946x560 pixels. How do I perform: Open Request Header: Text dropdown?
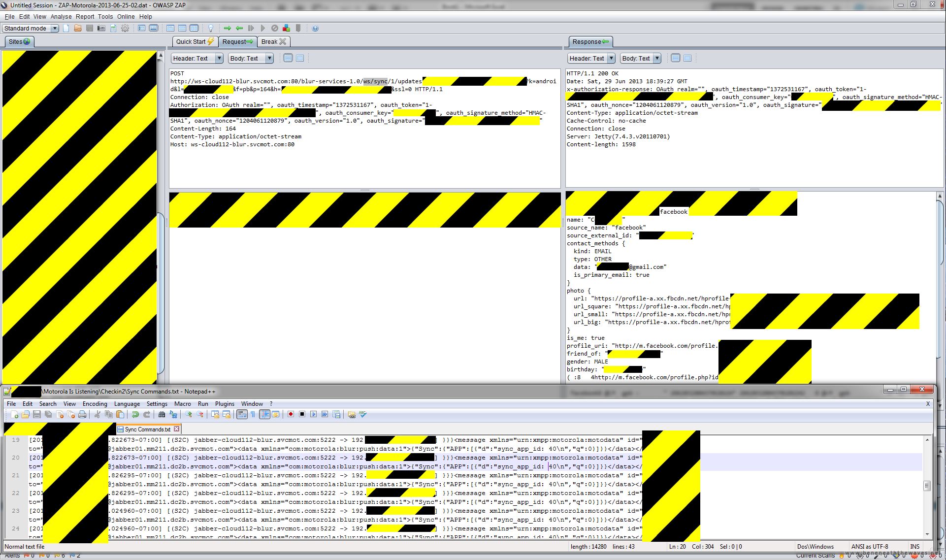[196, 58]
